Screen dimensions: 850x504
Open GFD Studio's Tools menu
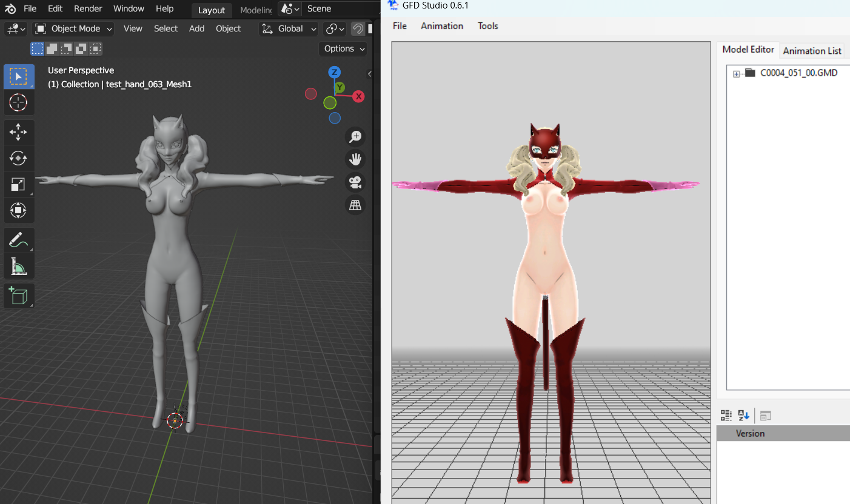pyautogui.click(x=488, y=26)
